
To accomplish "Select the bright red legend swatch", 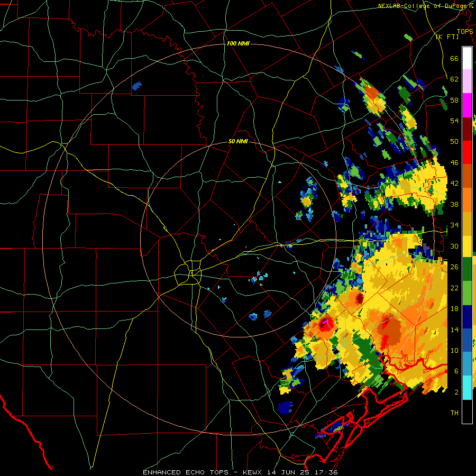I will click(x=467, y=152).
